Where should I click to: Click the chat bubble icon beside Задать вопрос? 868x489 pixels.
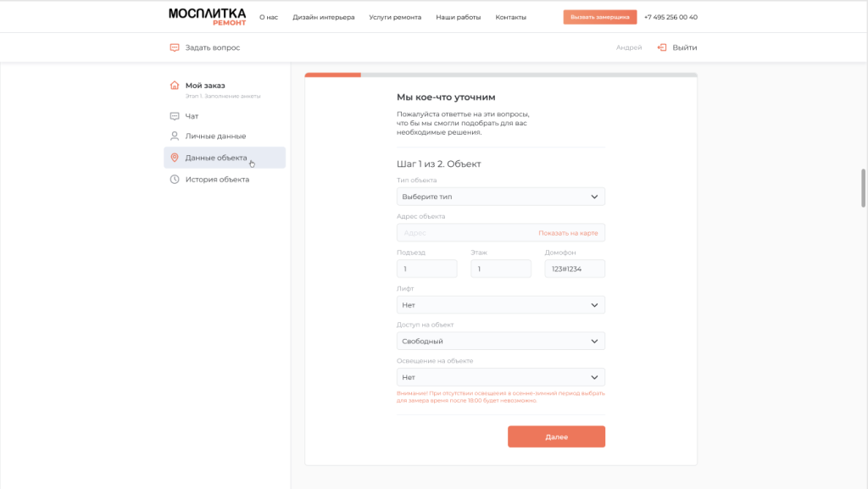[x=175, y=47]
